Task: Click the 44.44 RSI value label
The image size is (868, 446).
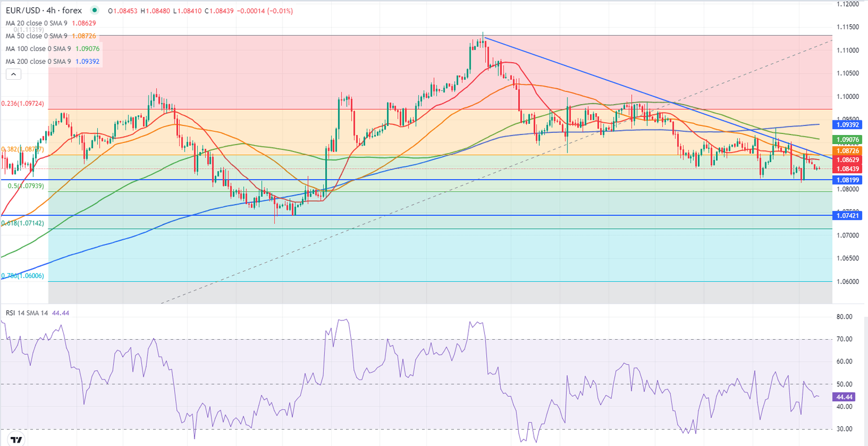Action: [x=846, y=397]
